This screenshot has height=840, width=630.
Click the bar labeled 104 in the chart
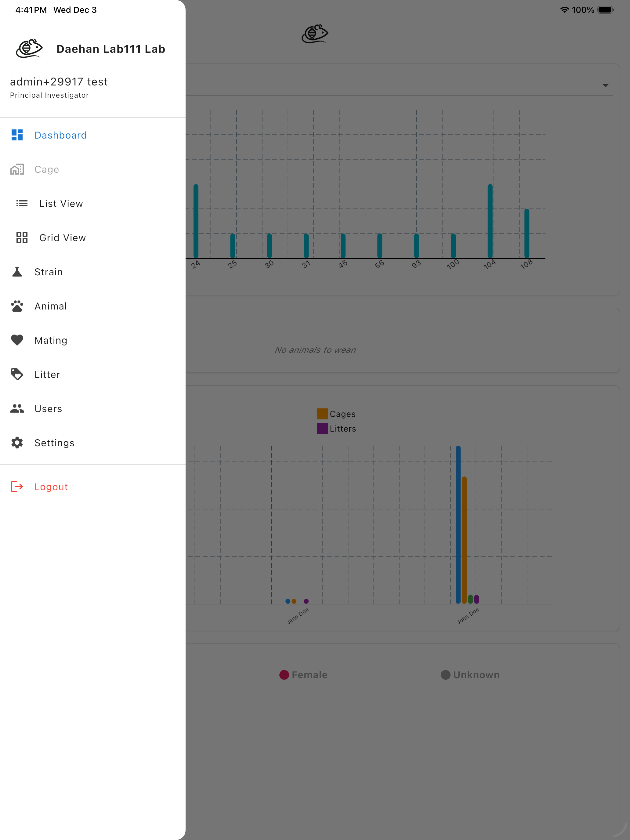click(490, 221)
